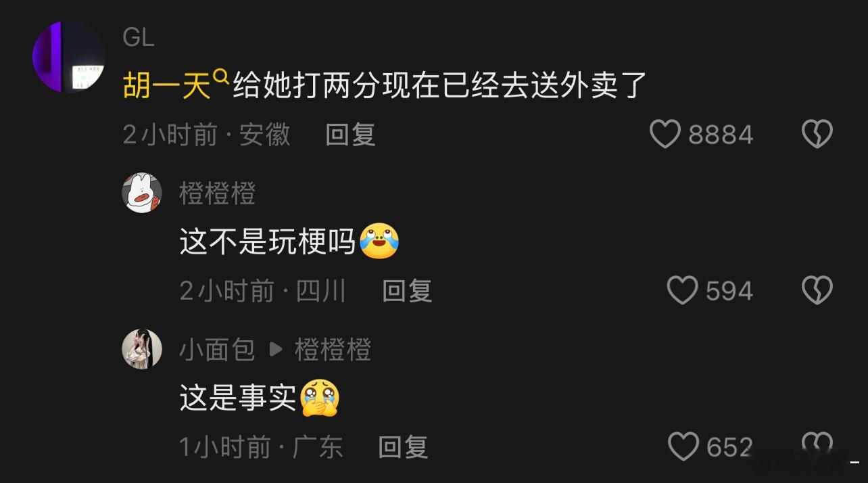The width and height of the screenshot is (868, 483).
Task: Open the GL username profile
Action: click(x=139, y=37)
